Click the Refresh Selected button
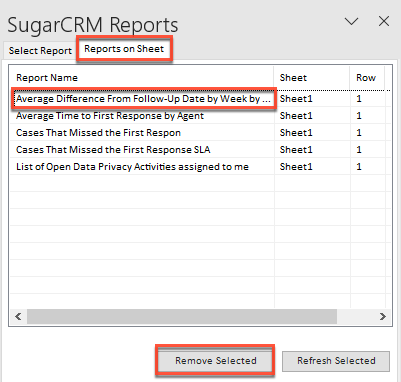 coord(336,361)
